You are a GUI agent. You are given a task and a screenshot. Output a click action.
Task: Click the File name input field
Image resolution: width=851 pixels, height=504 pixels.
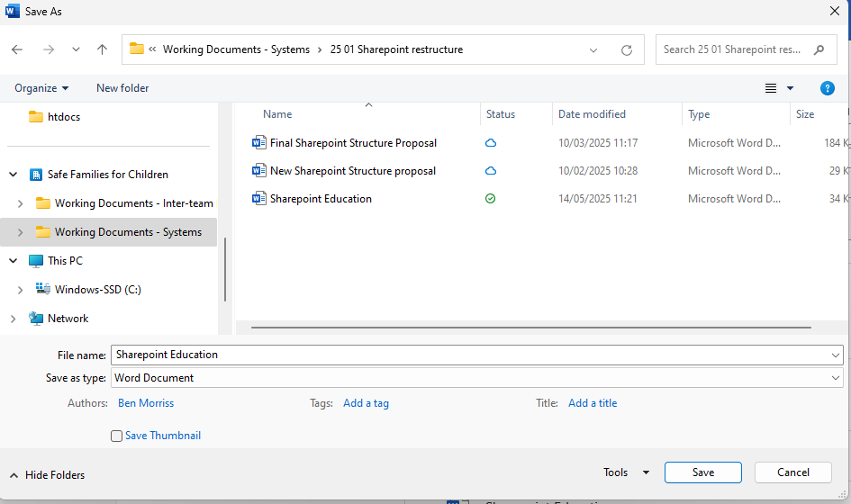pyautogui.click(x=468, y=355)
